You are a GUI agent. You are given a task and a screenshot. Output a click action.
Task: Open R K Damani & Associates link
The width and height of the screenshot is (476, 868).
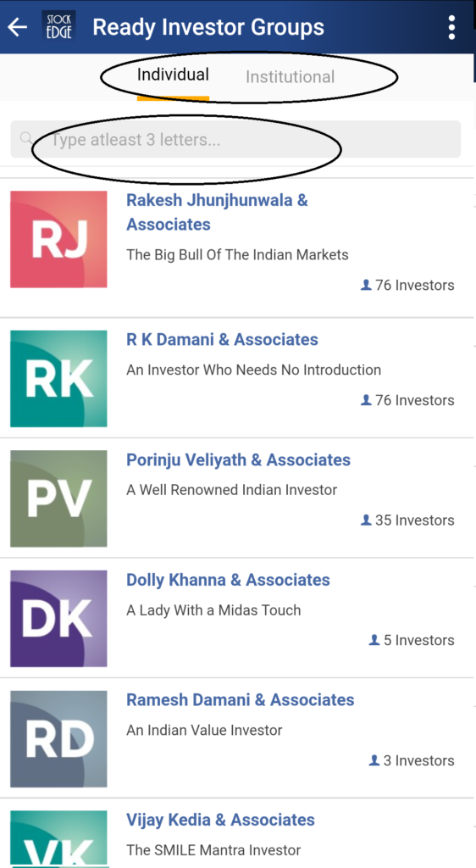tap(222, 339)
